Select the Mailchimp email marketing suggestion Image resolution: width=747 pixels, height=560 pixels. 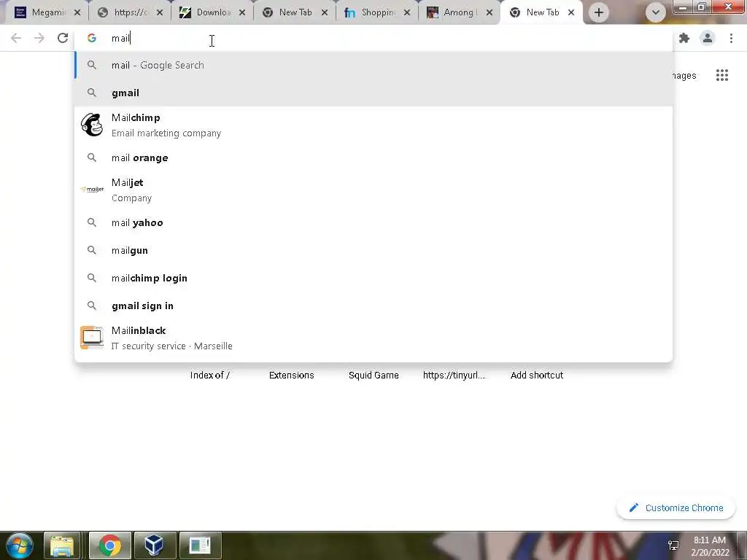pos(373,125)
